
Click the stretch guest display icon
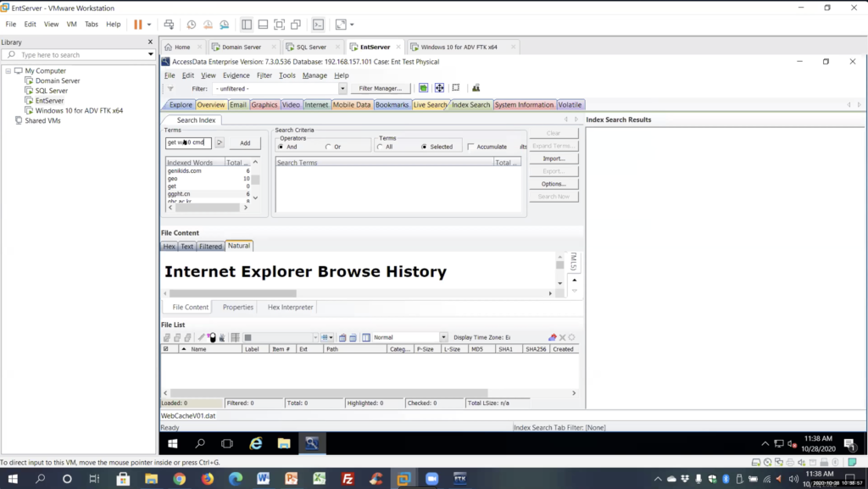341,25
